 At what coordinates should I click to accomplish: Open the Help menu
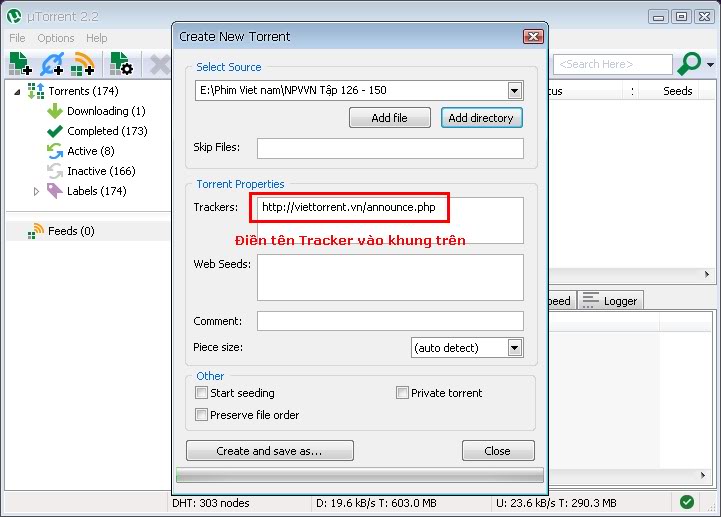tap(97, 38)
